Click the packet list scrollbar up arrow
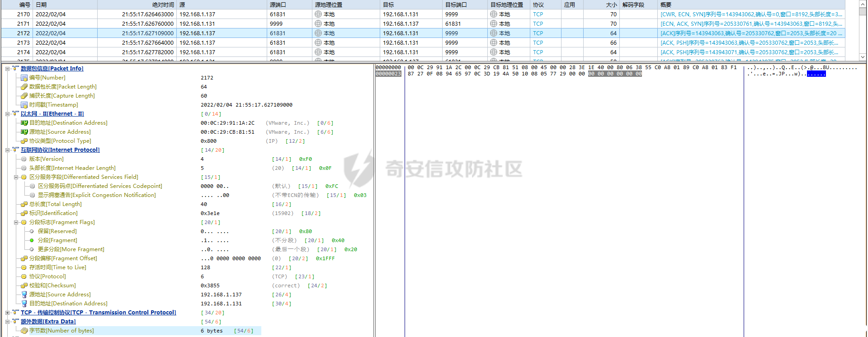The height and width of the screenshot is (337, 868). [x=863, y=4]
